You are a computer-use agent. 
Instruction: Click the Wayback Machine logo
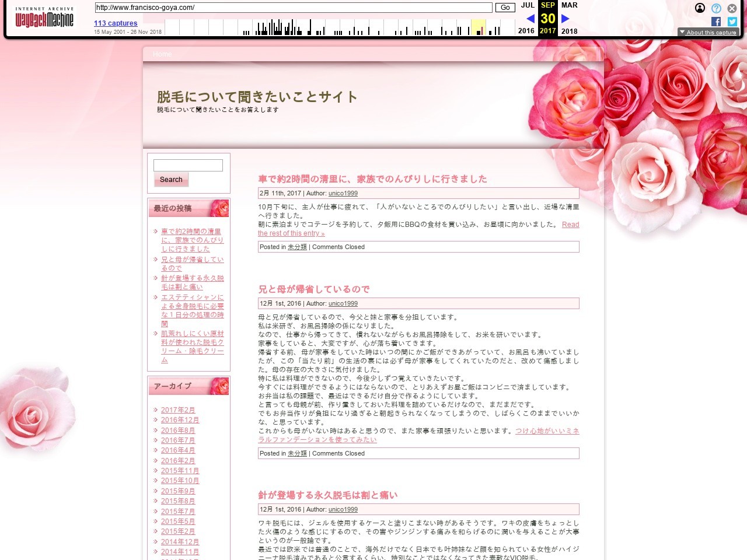[44, 19]
